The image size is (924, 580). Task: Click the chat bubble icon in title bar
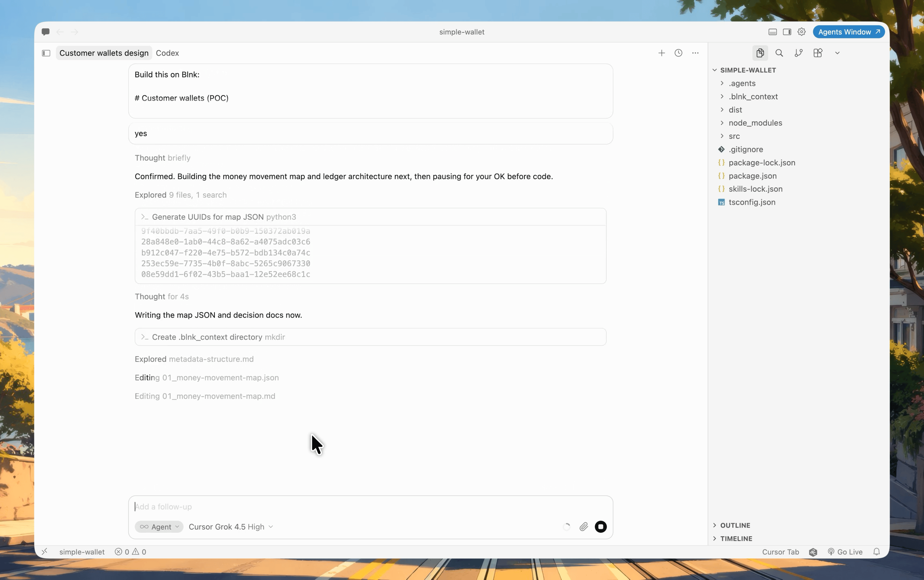46,32
